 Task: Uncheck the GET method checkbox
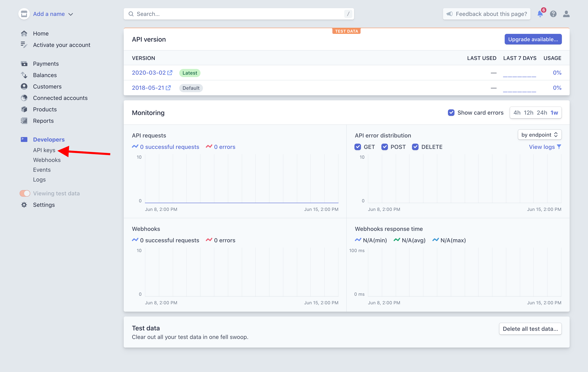(358, 147)
